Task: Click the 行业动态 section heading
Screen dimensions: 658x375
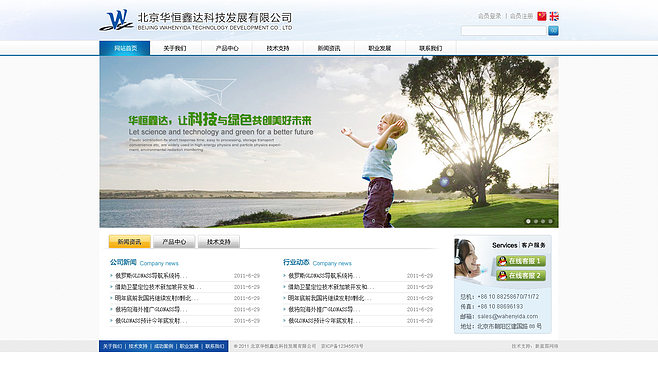Action: pos(296,262)
